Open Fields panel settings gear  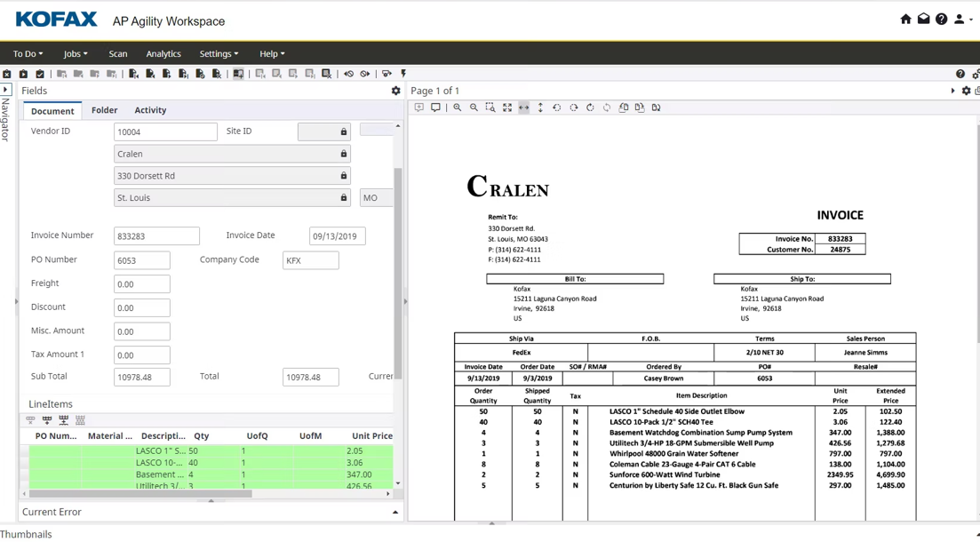(x=396, y=91)
